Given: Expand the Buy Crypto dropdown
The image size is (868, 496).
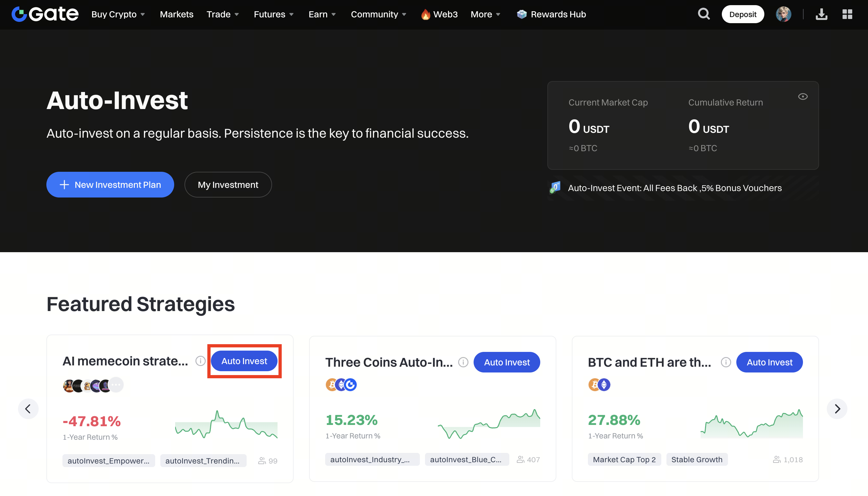Looking at the screenshot, I should pyautogui.click(x=118, y=14).
